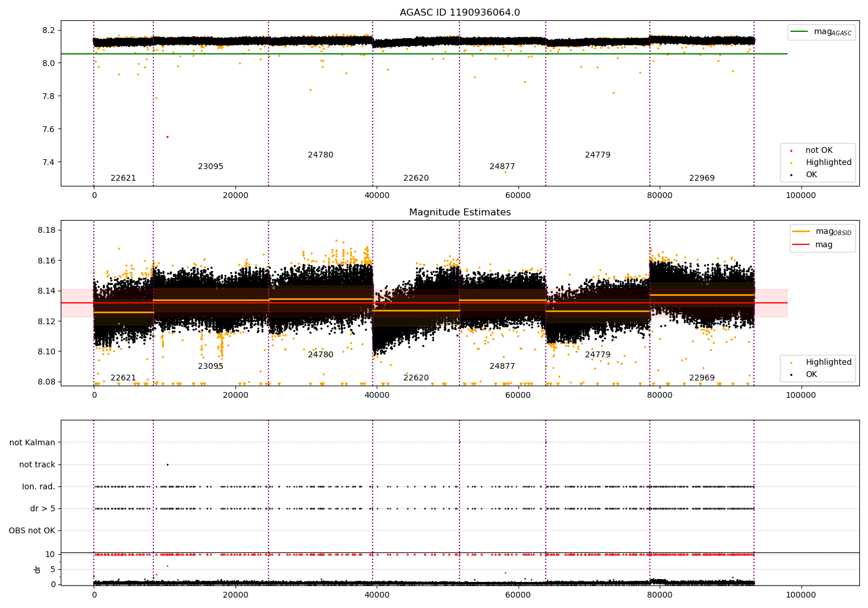Click the 'dr > 5' row label
The height and width of the screenshot is (608, 868).
[43, 509]
